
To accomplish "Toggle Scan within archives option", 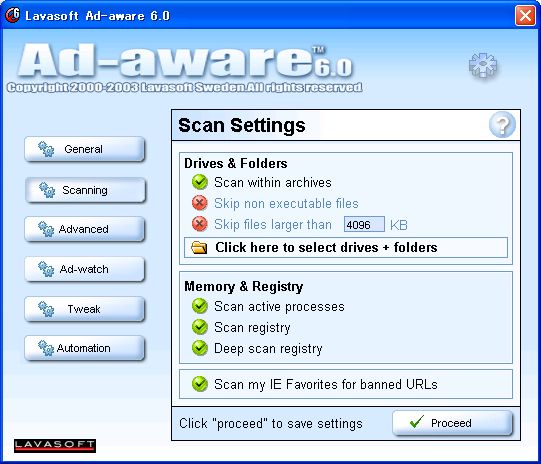I will (x=200, y=182).
